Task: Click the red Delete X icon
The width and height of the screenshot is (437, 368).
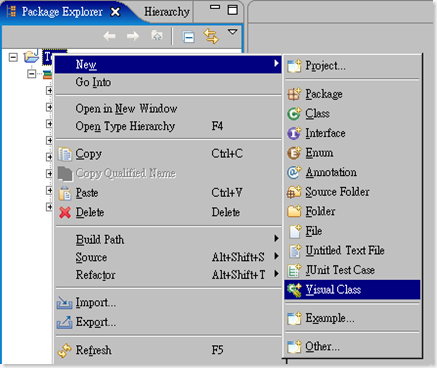Action: tap(65, 213)
